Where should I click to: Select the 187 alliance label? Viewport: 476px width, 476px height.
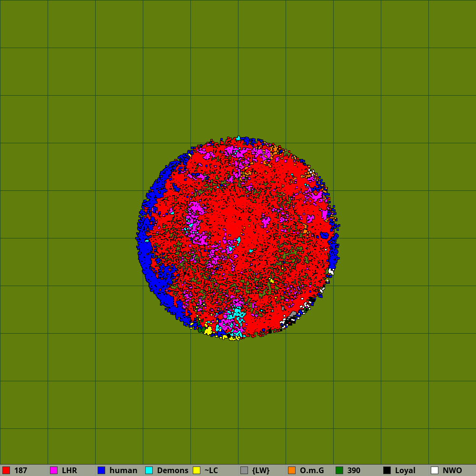[20, 470]
